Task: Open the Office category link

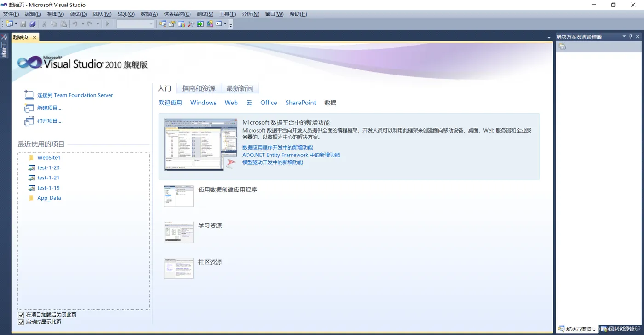Action: coord(269,103)
